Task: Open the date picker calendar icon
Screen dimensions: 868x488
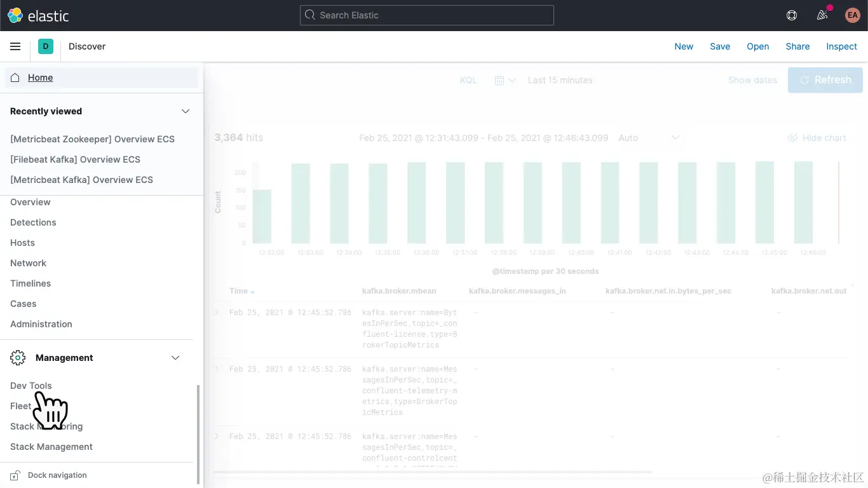Action: click(501, 80)
